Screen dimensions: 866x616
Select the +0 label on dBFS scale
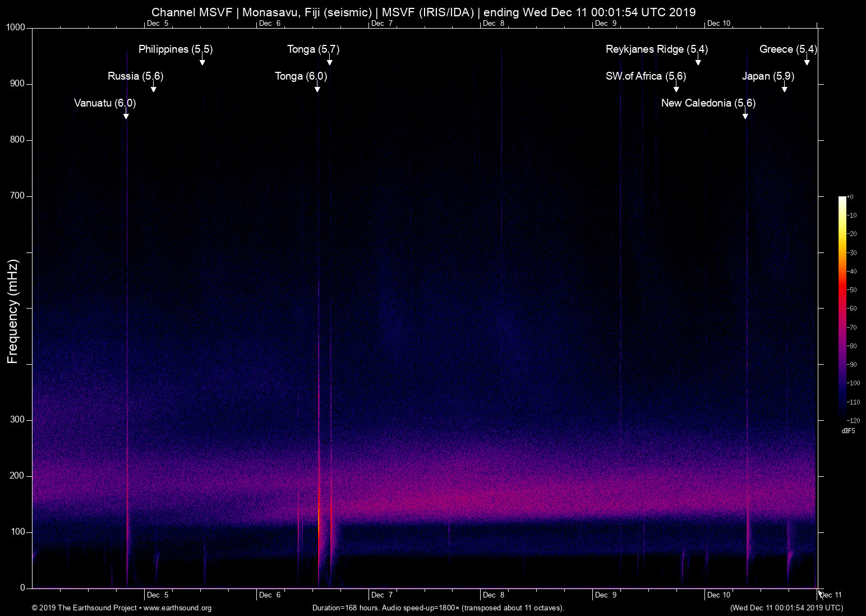point(850,197)
